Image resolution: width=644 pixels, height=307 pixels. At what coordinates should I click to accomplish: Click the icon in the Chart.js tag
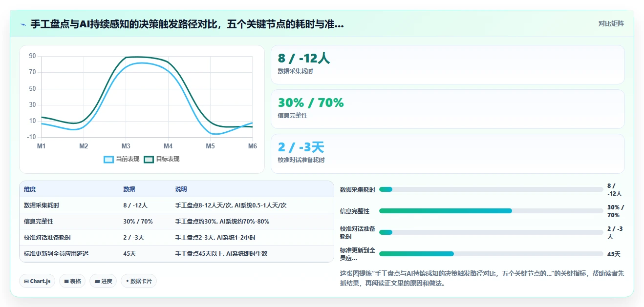pyautogui.click(x=26, y=281)
